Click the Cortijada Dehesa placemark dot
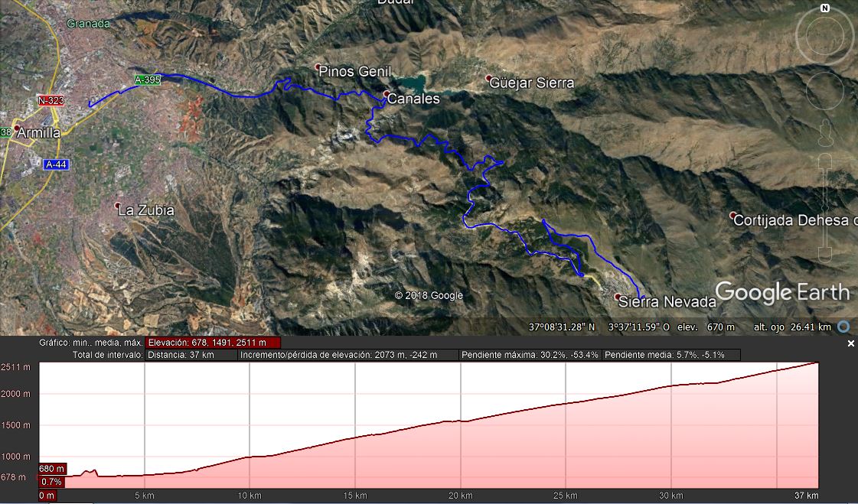 [x=733, y=216]
